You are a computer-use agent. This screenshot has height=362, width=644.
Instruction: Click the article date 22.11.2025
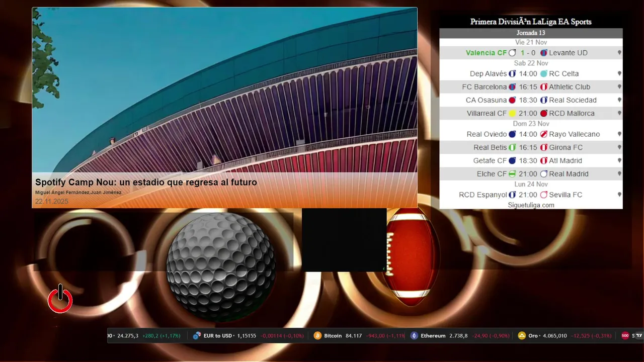tap(51, 202)
